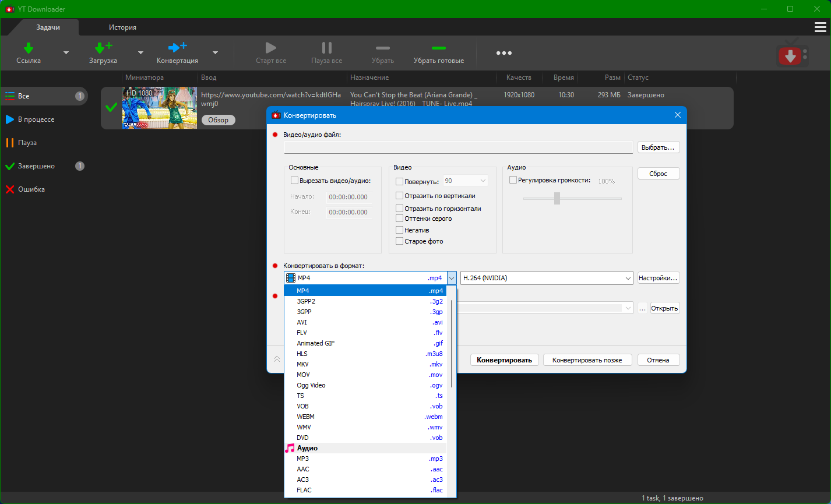Expand the arrow next to Конвертация
The image size is (831, 504).
[215, 52]
